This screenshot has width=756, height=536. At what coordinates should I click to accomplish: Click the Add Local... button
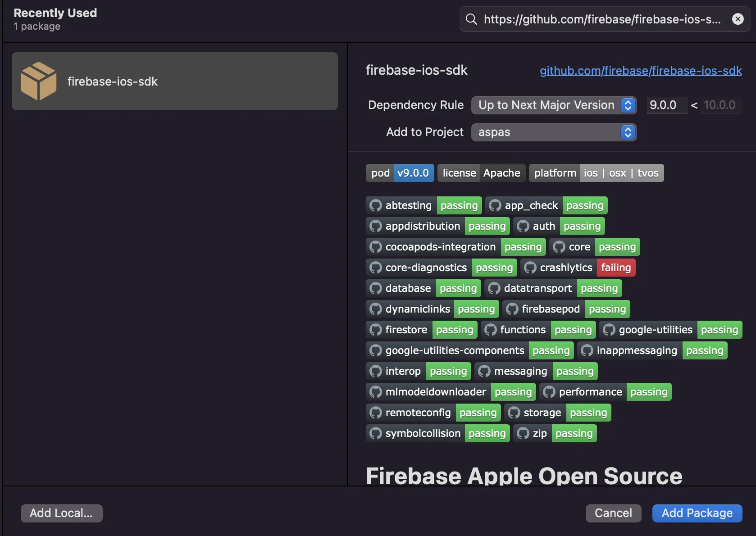[61, 513]
